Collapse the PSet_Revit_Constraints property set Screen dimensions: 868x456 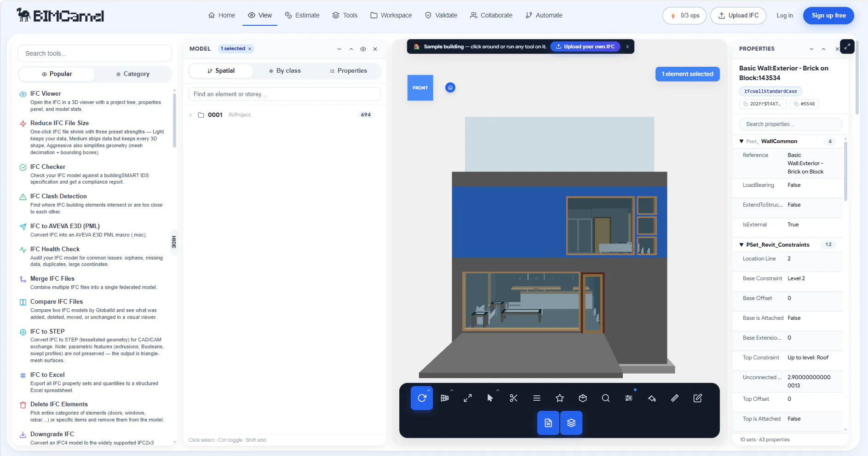point(742,245)
